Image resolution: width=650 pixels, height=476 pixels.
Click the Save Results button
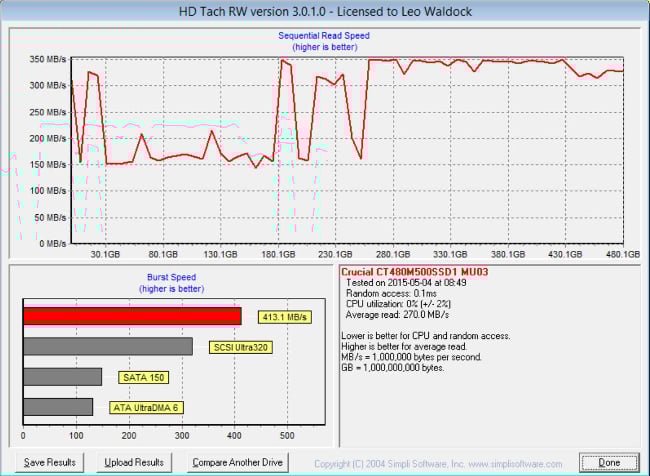pos(50,462)
